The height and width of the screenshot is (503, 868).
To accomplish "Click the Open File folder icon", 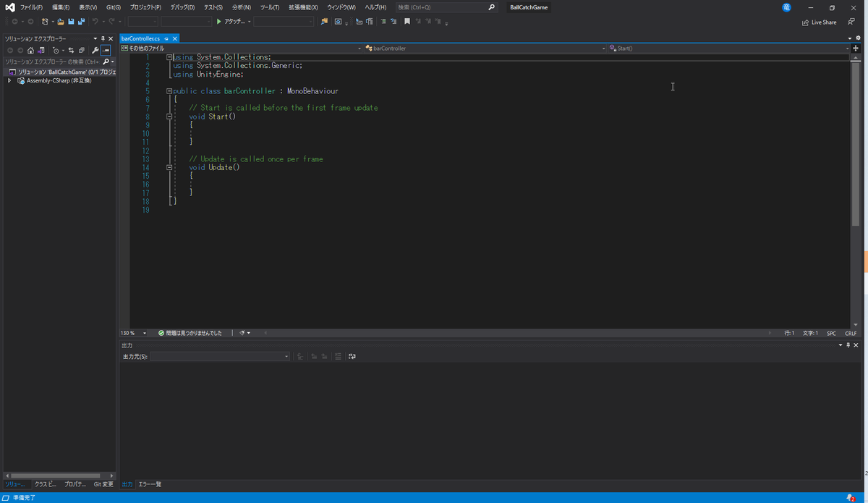I will [x=61, y=22].
